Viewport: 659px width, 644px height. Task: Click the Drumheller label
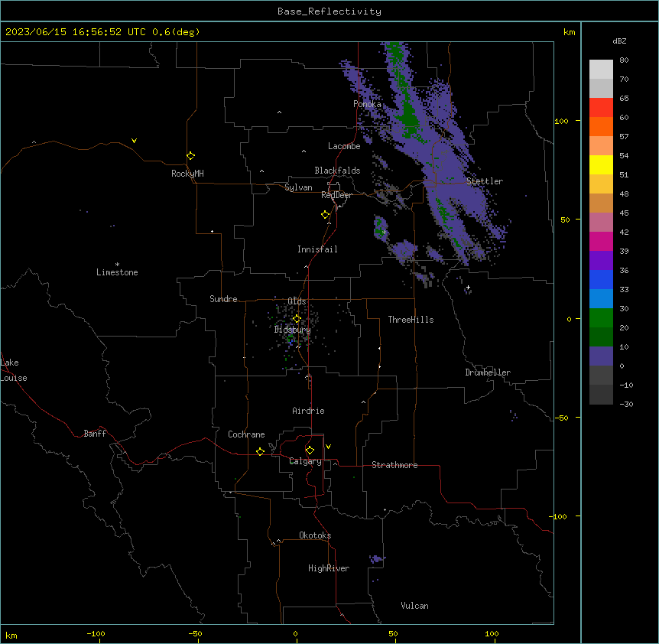pos(488,372)
